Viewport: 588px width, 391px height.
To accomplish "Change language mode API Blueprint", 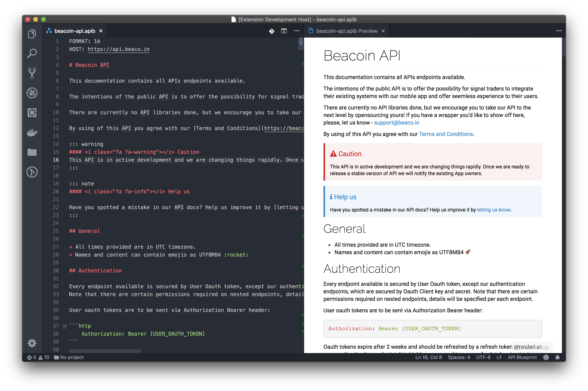I will (522, 357).
